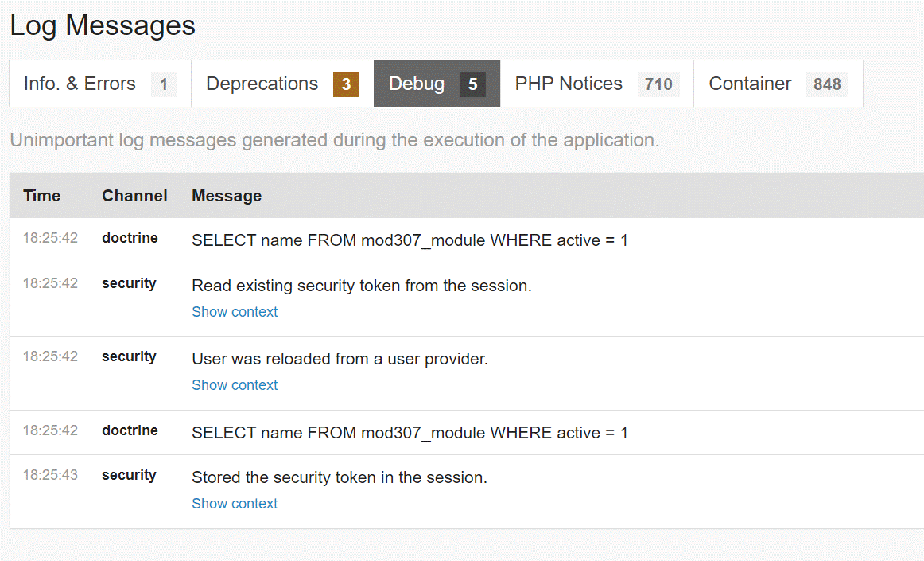Go to the PHP Notices tab
The height and width of the screenshot is (561, 924).
[569, 84]
